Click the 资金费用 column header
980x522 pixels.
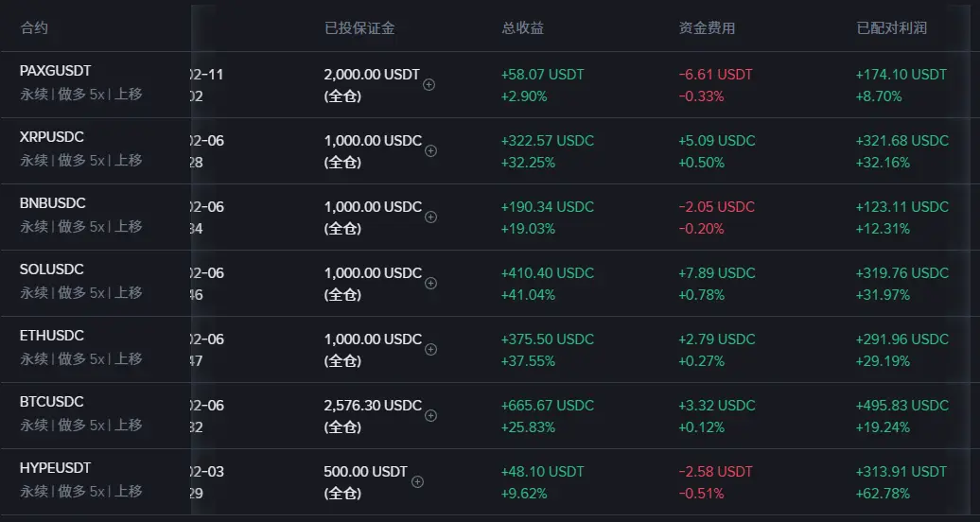point(707,28)
